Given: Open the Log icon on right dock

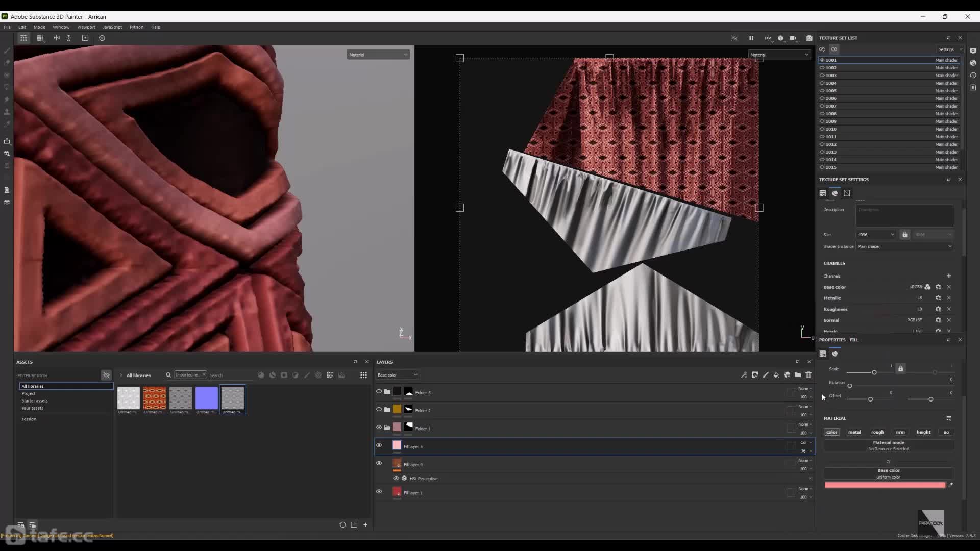Looking at the screenshot, I should [x=973, y=87].
